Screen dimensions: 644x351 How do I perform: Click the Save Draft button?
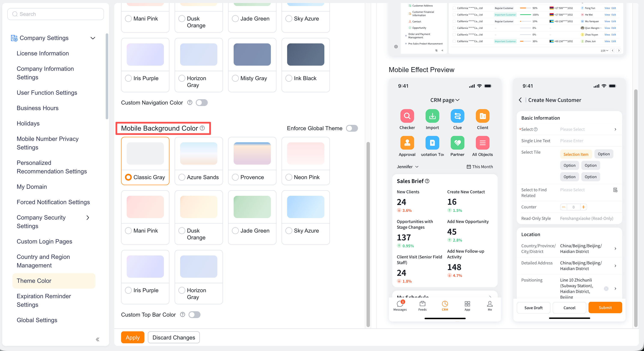533,308
